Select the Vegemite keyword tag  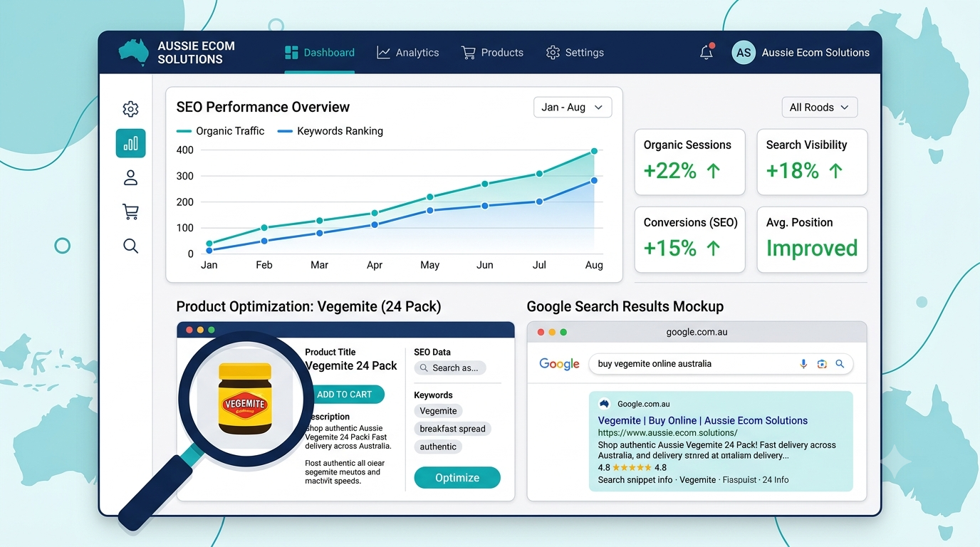tap(438, 411)
